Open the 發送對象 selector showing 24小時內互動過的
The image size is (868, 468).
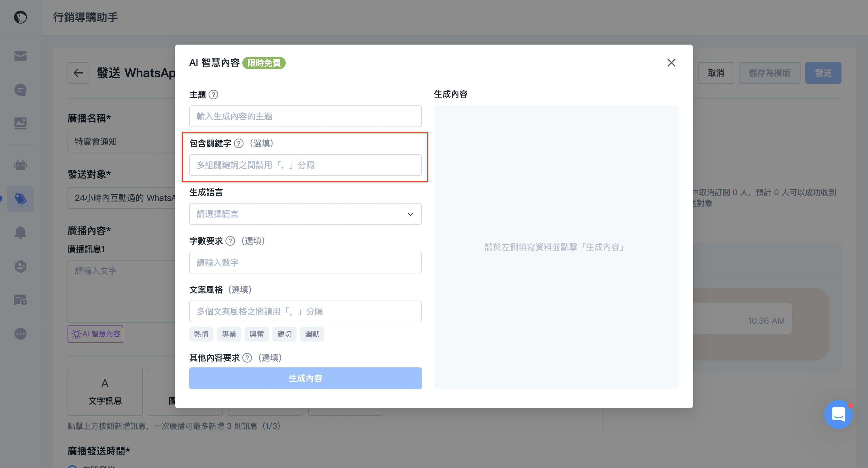point(121,198)
